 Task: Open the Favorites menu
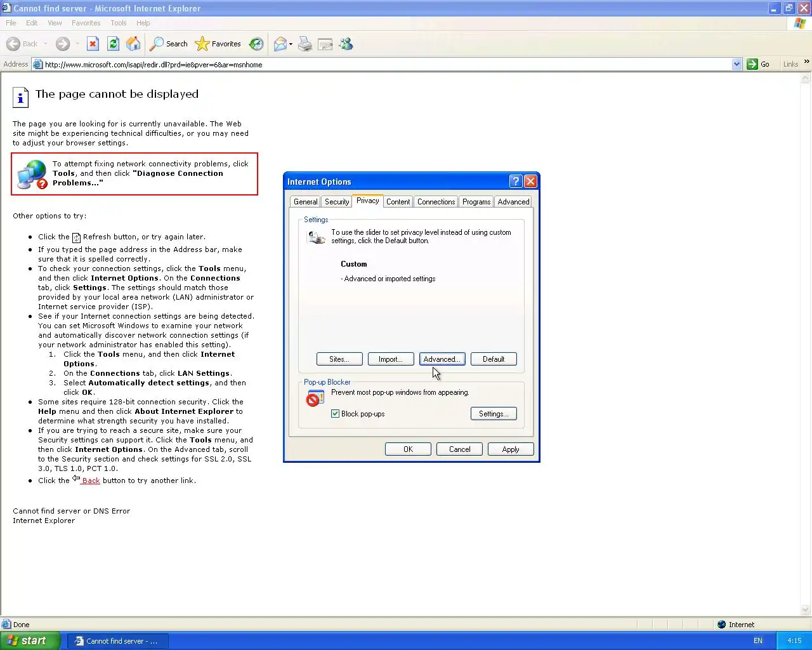click(x=86, y=23)
